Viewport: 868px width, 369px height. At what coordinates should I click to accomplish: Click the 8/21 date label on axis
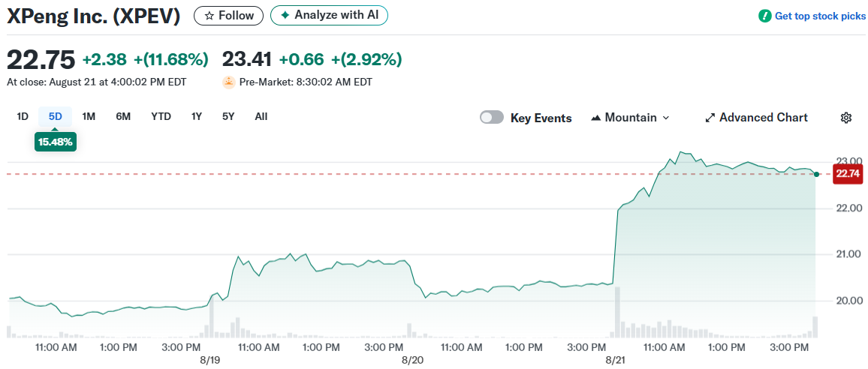click(x=616, y=359)
